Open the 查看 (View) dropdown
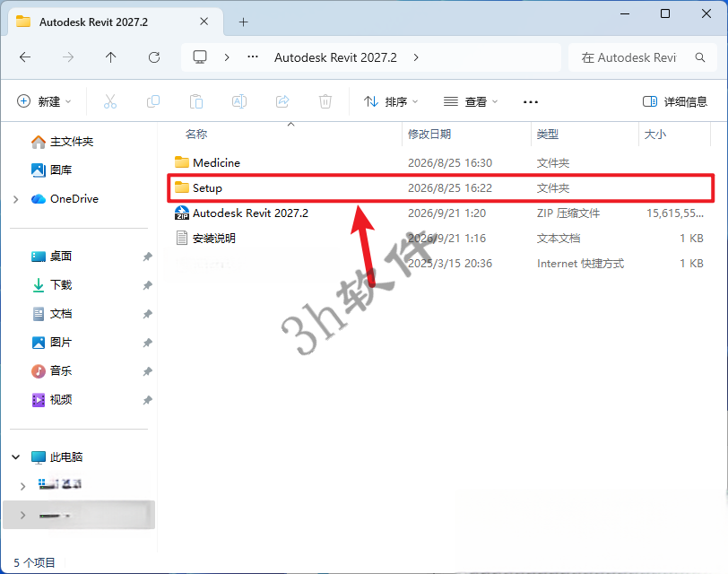 (x=471, y=101)
